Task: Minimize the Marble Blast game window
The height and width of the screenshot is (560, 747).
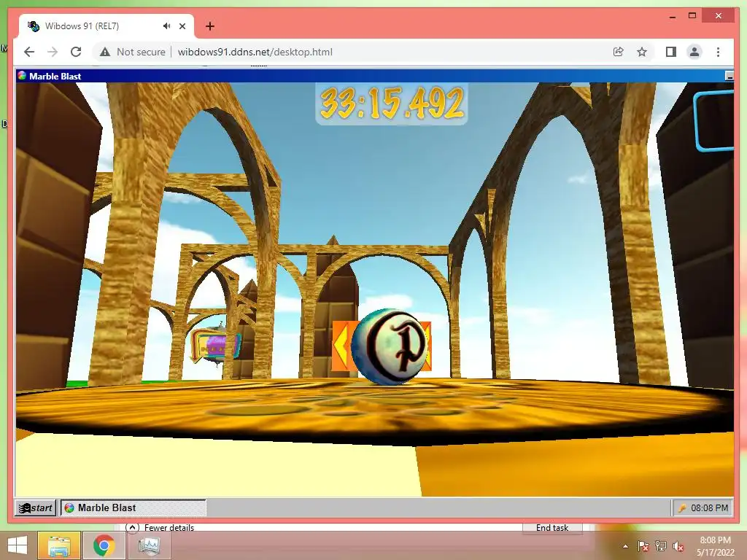Action: click(729, 76)
